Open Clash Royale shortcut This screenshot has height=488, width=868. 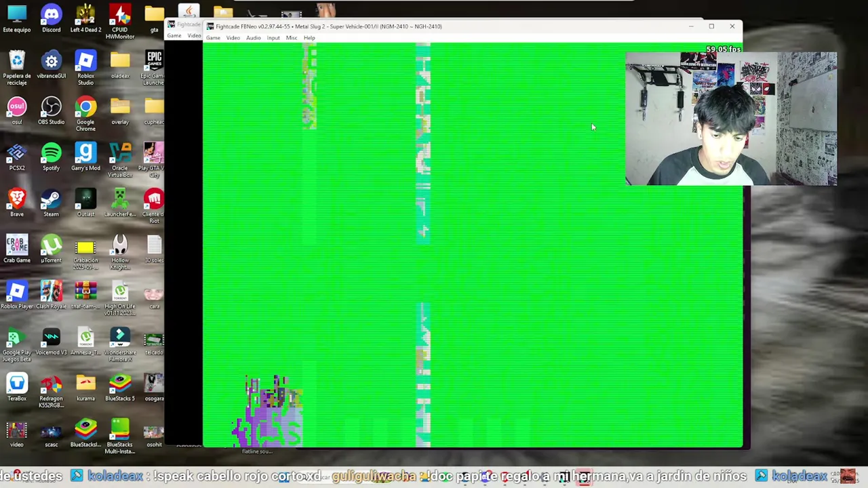51,296
